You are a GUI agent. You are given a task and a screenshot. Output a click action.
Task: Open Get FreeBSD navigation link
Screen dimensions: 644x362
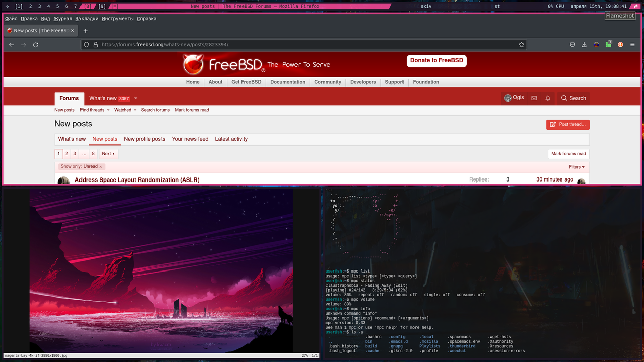[x=247, y=82]
